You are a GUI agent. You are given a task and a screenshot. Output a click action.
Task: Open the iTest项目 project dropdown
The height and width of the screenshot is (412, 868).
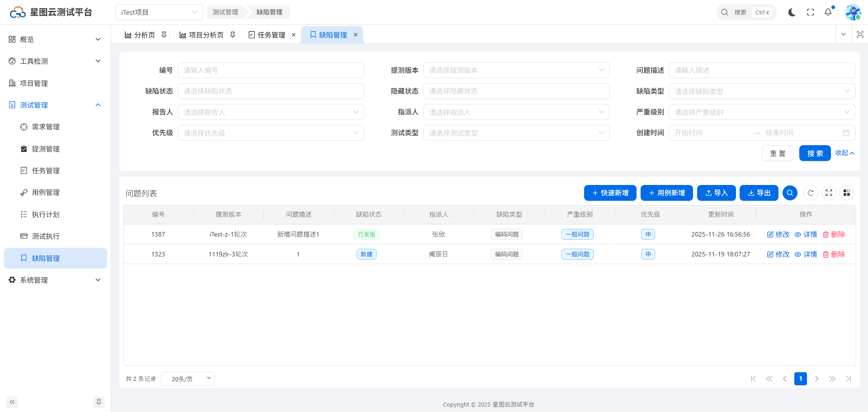coord(159,12)
